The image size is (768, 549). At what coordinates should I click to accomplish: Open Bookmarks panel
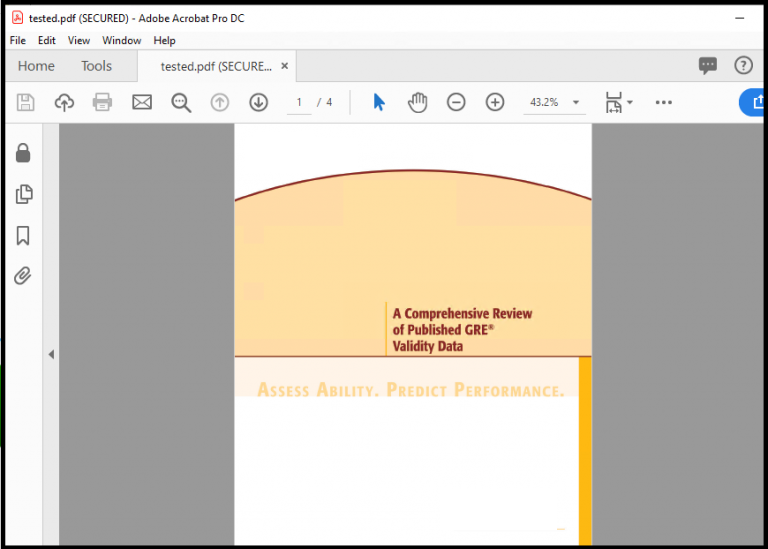[x=23, y=236]
